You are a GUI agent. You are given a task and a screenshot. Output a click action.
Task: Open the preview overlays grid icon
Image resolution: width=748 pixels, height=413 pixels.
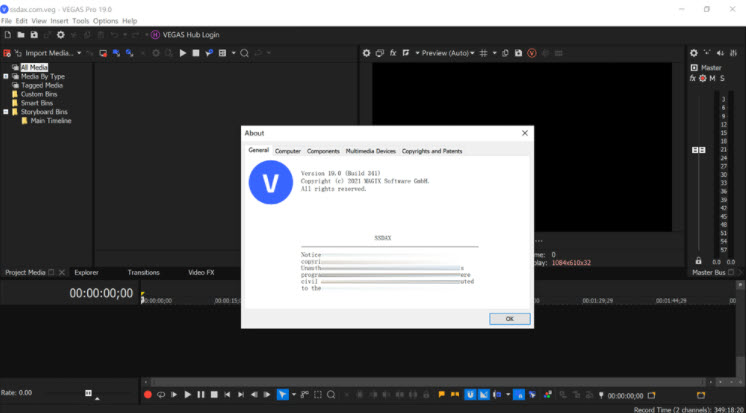(x=483, y=52)
